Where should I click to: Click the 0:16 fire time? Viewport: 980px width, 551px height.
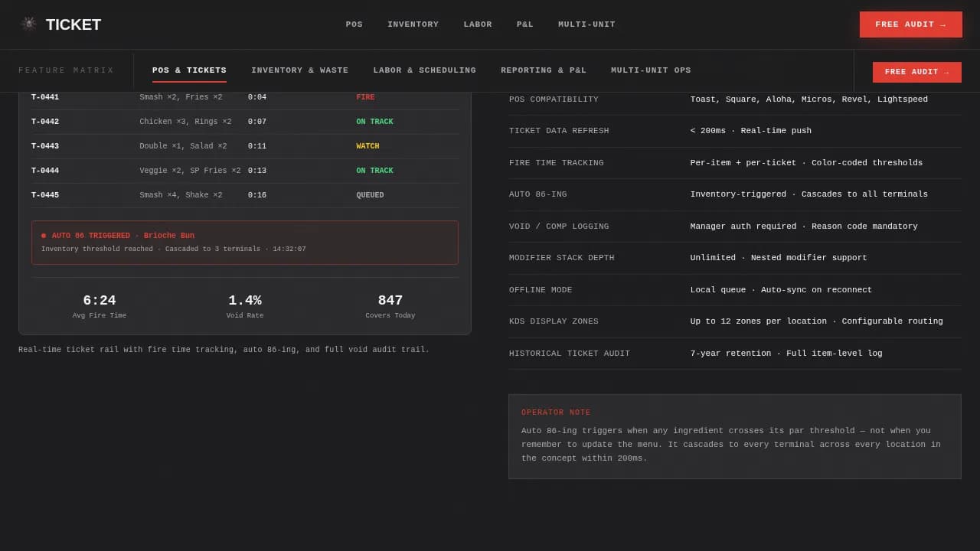click(257, 195)
